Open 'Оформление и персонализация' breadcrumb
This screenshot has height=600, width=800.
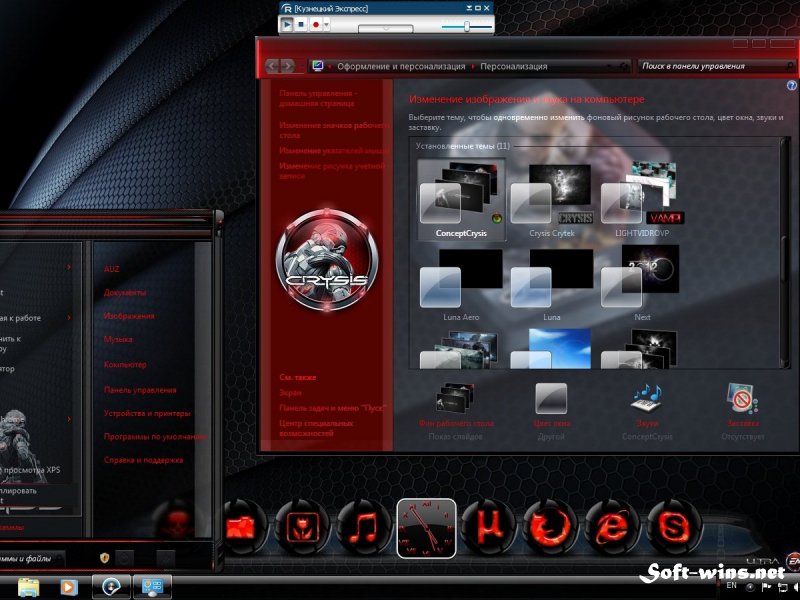tap(401, 66)
